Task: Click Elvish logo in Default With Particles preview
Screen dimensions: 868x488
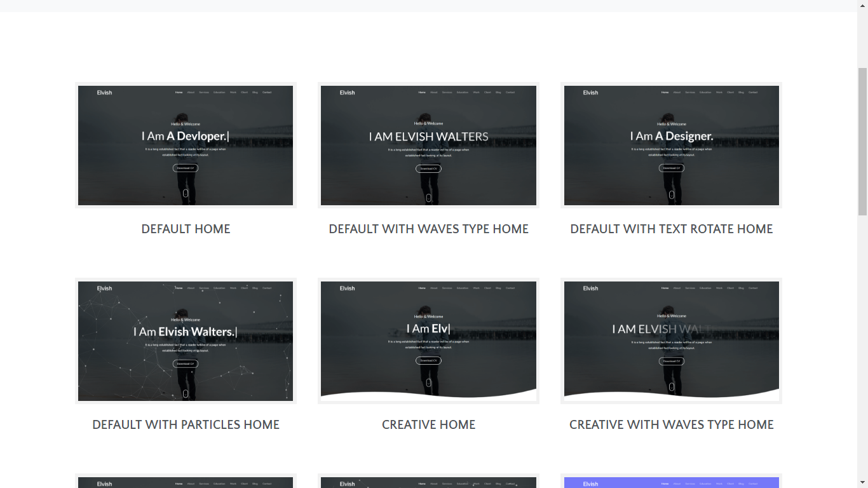Action: 104,288
